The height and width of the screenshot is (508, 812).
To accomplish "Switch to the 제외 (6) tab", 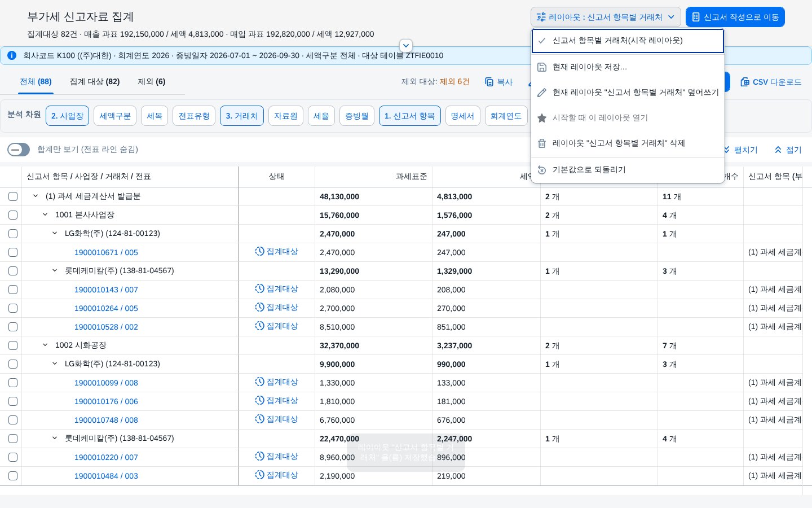I will [152, 82].
